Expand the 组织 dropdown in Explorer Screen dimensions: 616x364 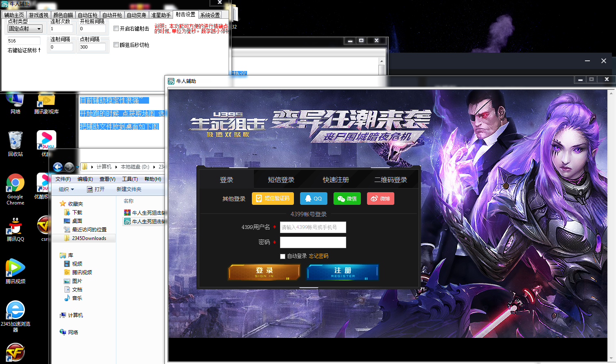(x=66, y=189)
